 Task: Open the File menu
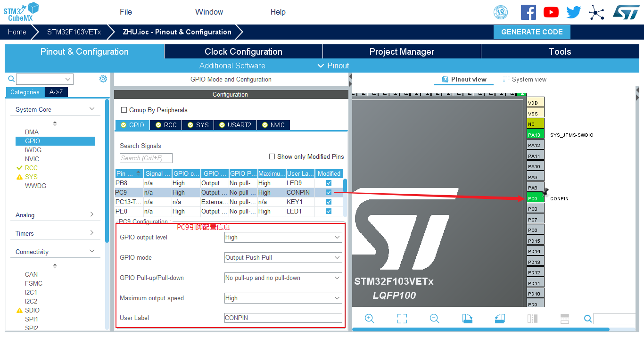pyautogui.click(x=126, y=12)
